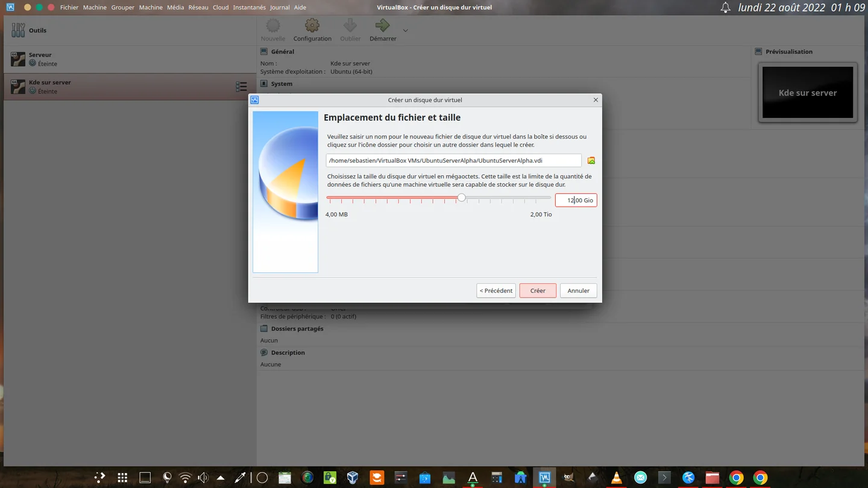Screen dimensions: 868x488
Task: Click the Oublier toolbar icon
Action: (x=350, y=30)
